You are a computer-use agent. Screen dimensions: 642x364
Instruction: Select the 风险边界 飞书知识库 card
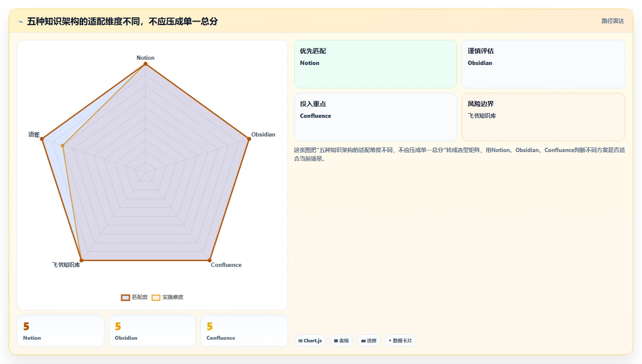click(543, 117)
